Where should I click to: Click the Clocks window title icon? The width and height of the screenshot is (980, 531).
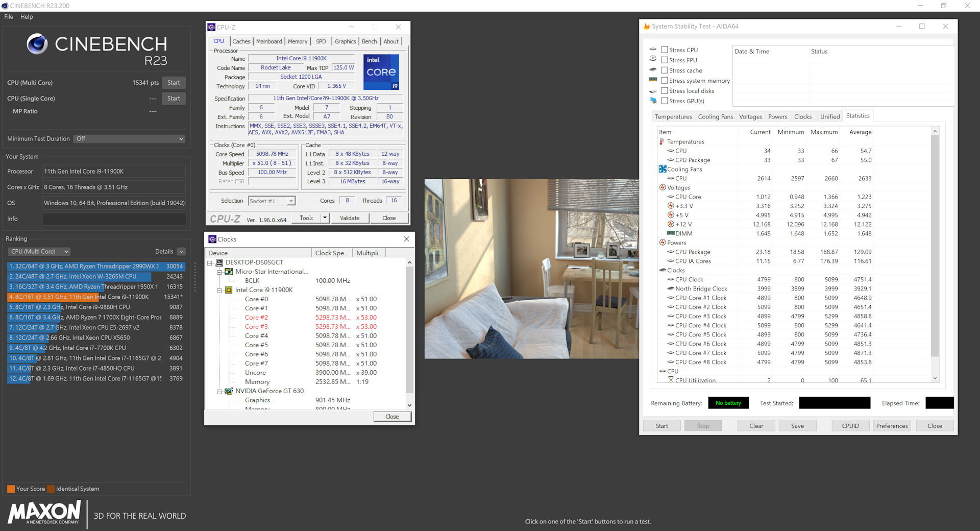click(x=212, y=239)
